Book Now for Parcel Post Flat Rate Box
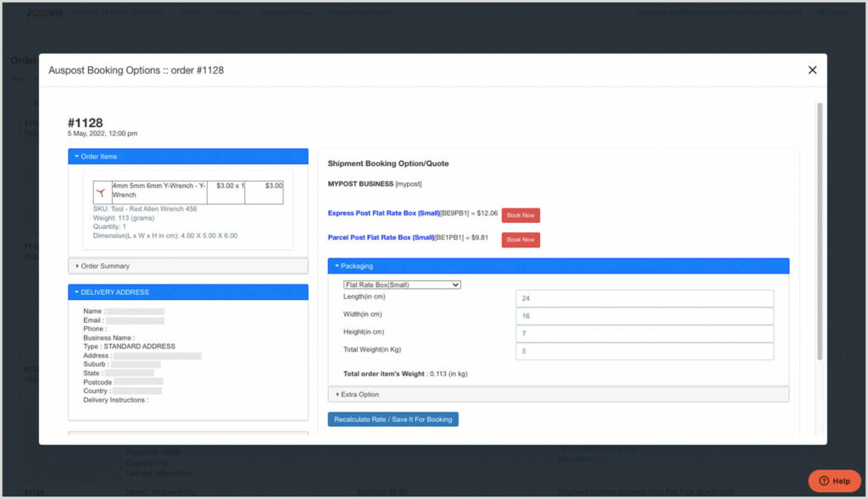 [520, 240]
